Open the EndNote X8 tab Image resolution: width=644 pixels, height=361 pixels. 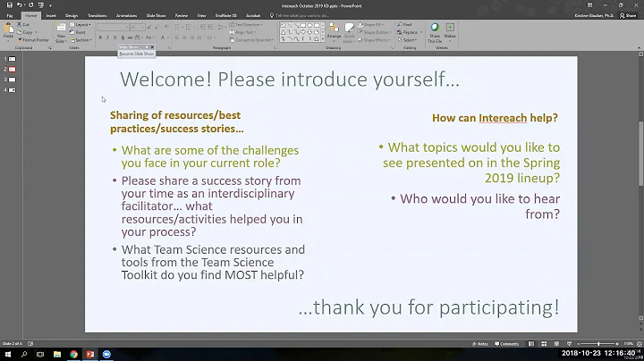226,15
